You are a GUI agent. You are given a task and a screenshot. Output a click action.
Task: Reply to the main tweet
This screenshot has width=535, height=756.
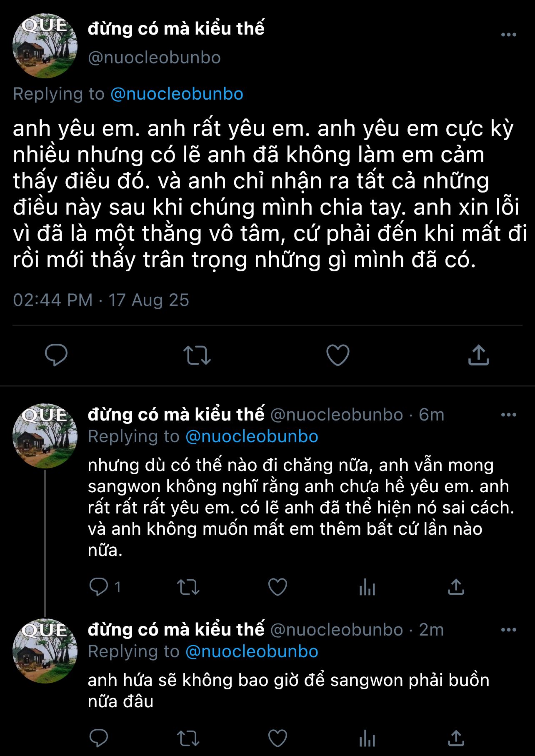pyautogui.click(x=56, y=355)
